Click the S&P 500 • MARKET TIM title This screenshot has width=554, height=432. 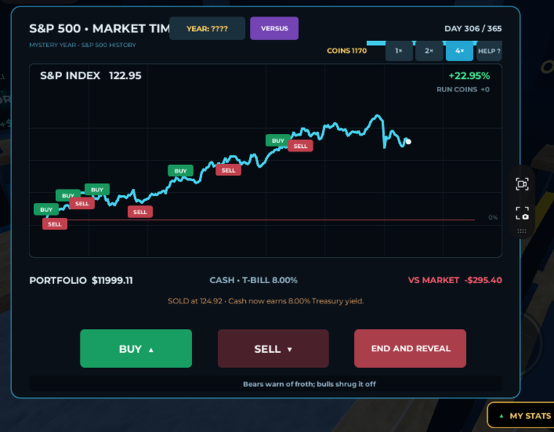pyautogui.click(x=99, y=28)
